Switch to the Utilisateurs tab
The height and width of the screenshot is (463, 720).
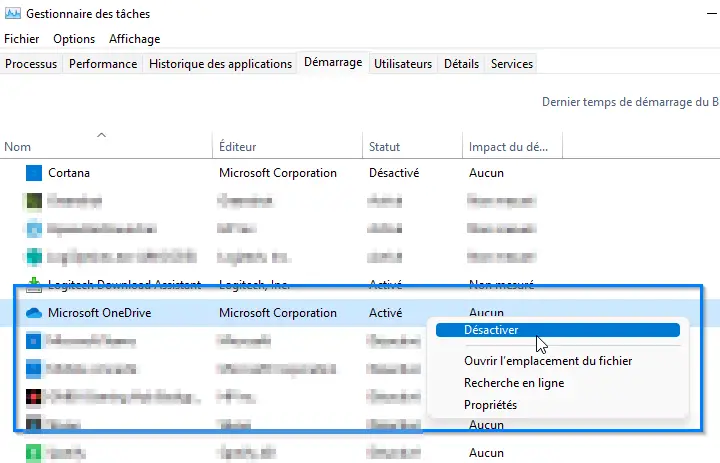pos(403,64)
